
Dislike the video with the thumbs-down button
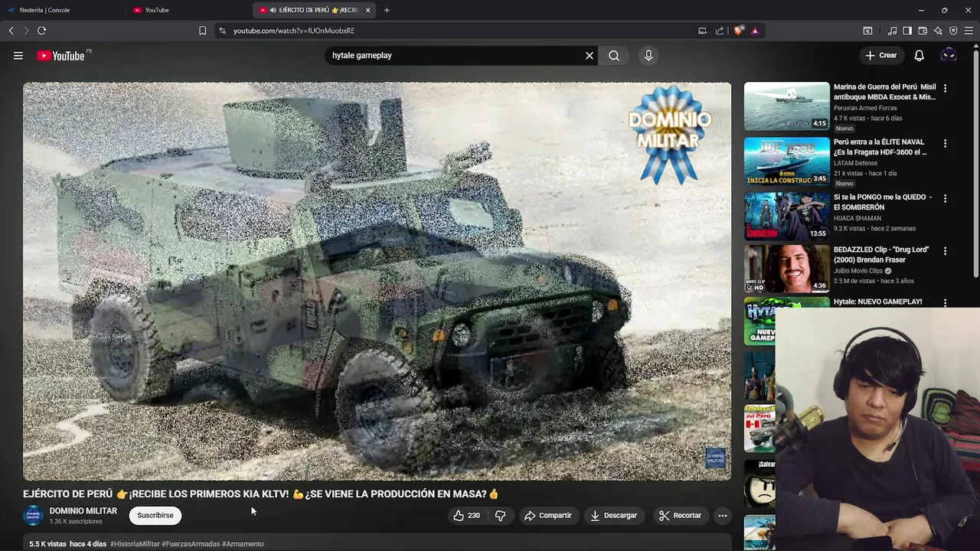(500, 516)
